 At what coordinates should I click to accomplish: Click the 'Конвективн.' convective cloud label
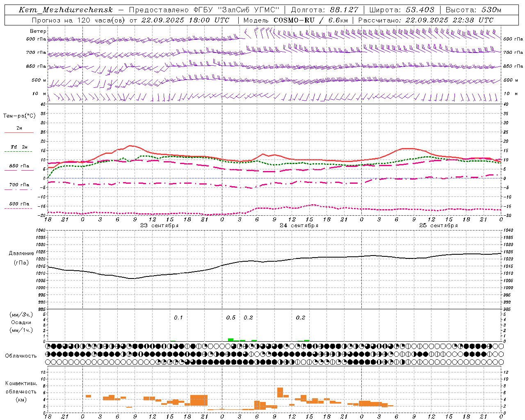tap(21, 383)
